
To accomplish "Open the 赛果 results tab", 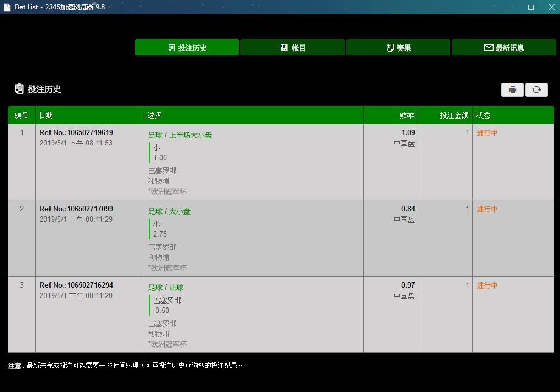I will coord(398,47).
